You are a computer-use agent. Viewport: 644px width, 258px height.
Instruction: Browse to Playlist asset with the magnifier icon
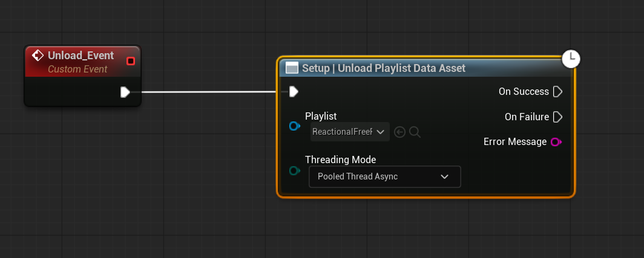click(415, 132)
